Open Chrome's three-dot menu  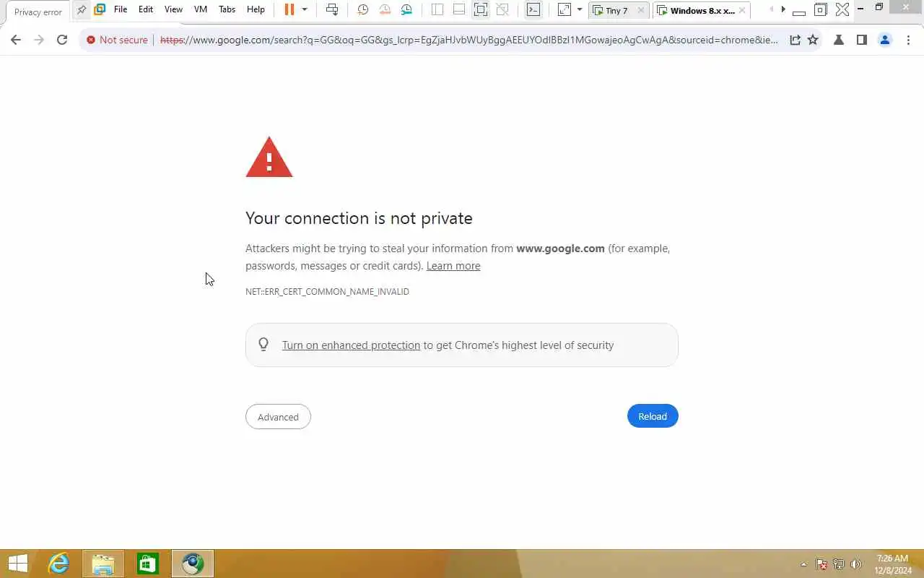pyautogui.click(x=908, y=40)
